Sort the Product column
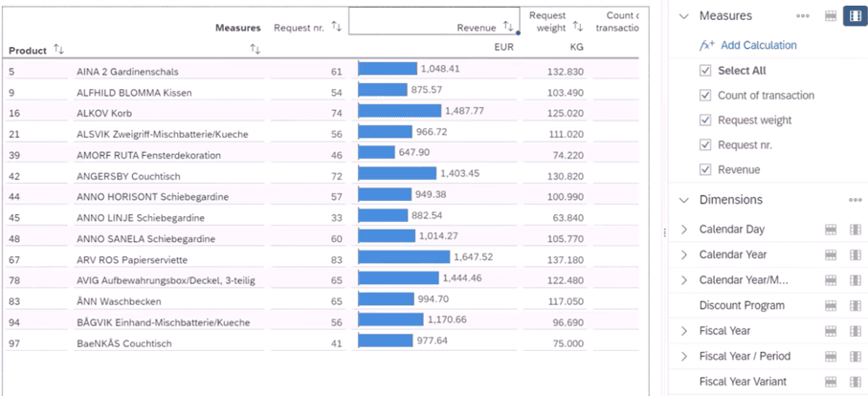The width and height of the screenshot is (868, 396). click(59, 50)
